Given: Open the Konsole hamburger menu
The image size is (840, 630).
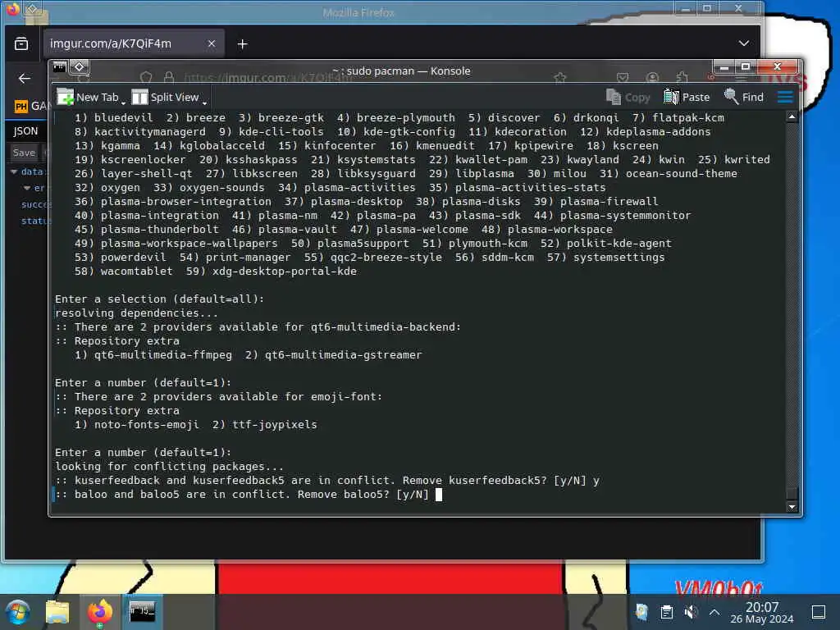Looking at the screenshot, I should click(785, 97).
